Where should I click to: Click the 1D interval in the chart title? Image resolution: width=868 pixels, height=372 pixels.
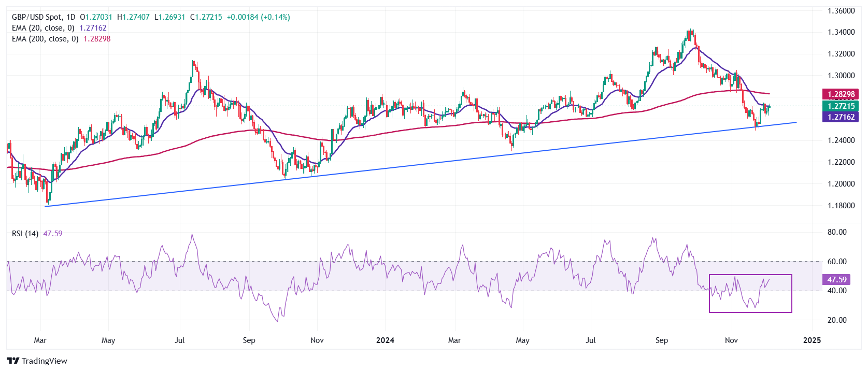coord(70,17)
